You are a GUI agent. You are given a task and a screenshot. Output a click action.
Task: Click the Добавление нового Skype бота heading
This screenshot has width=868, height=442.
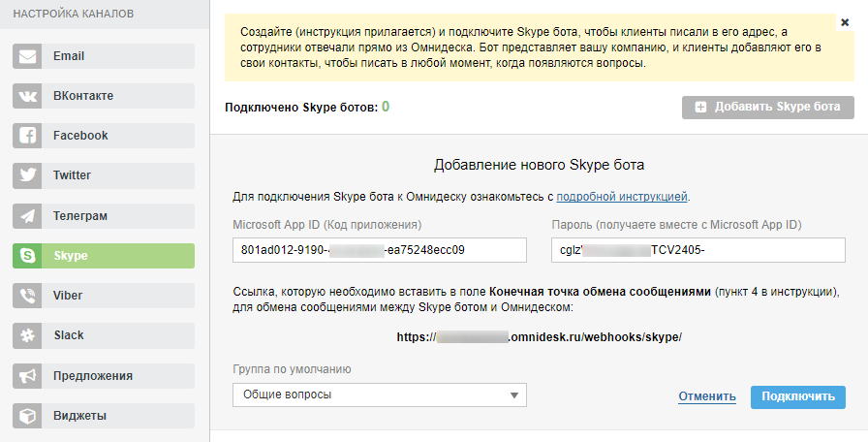[539, 165]
